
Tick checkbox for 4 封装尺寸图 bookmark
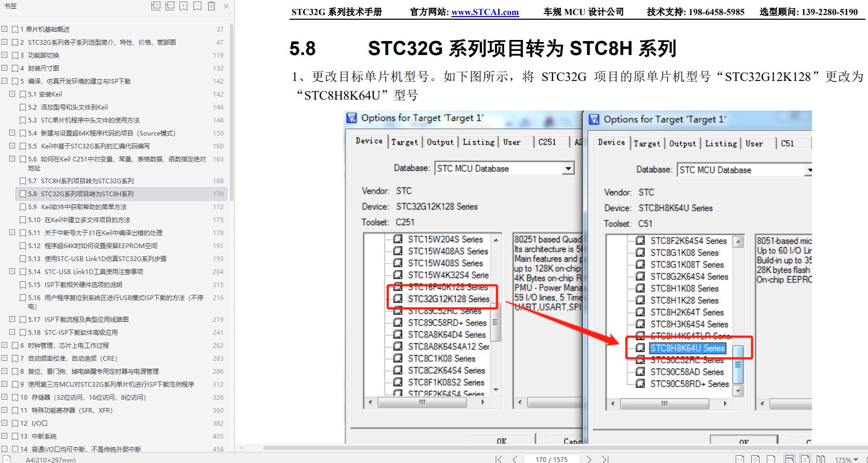[15, 69]
